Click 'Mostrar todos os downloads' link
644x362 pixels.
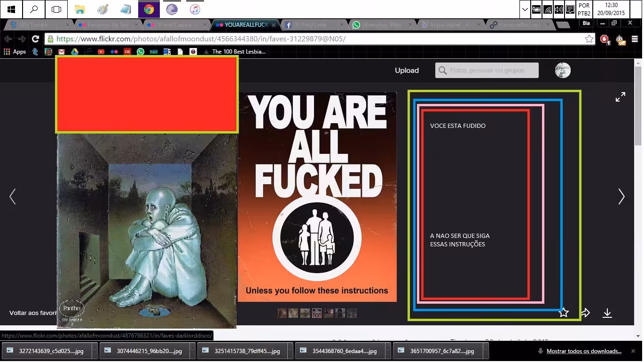coord(584,351)
